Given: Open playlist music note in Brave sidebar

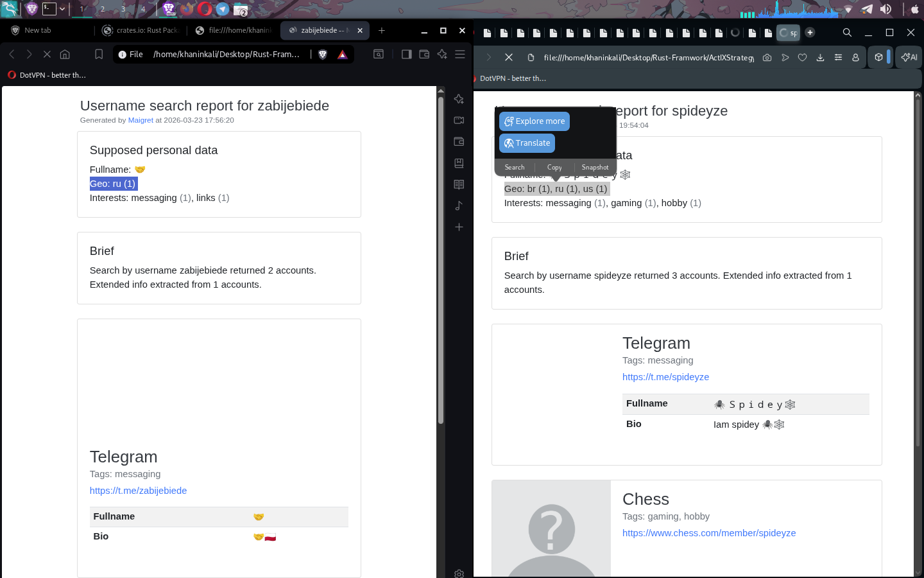Looking at the screenshot, I should [459, 206].
